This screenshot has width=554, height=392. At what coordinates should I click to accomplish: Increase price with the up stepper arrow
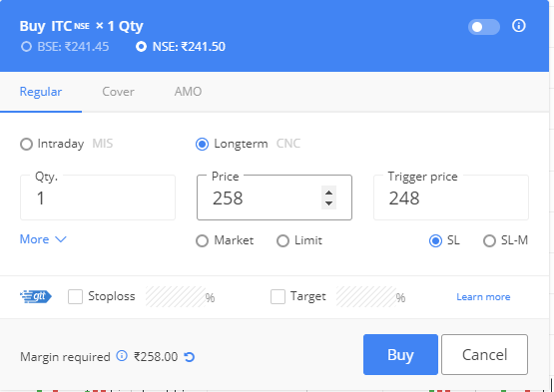click(328, 193)
